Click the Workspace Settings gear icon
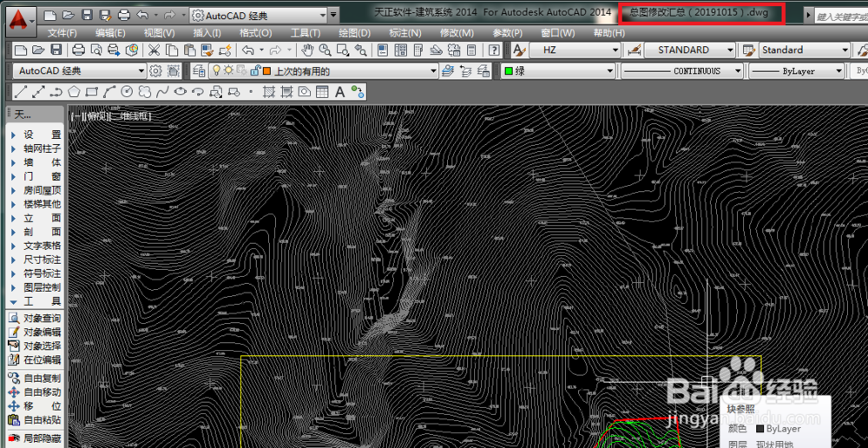The image size is (868, 448). coord(155,71)
